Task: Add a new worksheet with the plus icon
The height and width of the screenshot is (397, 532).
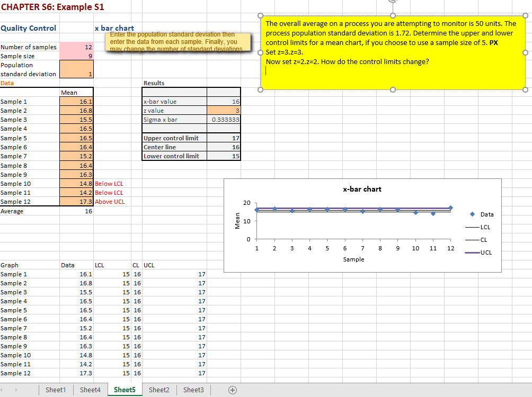Action: pyautogui.click(x=232, y=390)
